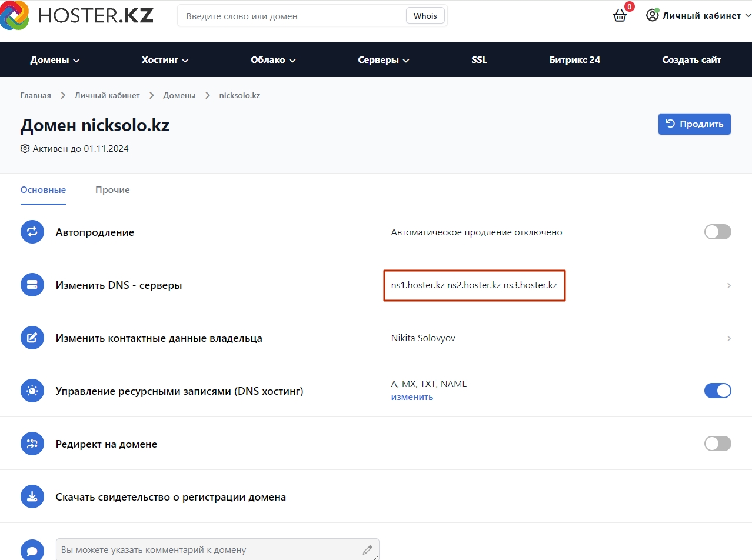752x560 pixels.
Task: Click the ns1.hoster.kz ns2.hoster.kz ns3.hoster.kz text
Action: pos(474,285)
